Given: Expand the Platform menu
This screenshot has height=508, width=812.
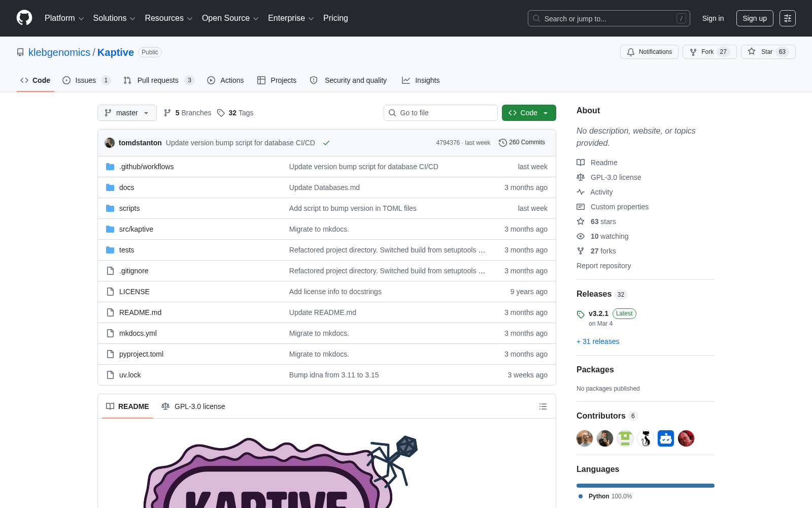Looking at the screenshot, I should coord(64,18).
